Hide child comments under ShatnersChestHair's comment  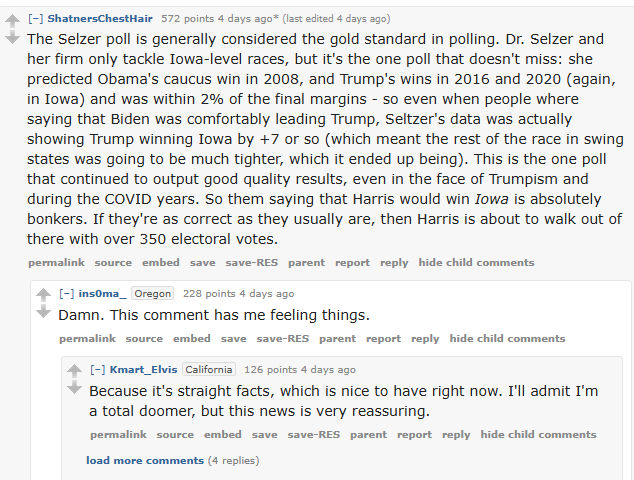click(476, 263)
